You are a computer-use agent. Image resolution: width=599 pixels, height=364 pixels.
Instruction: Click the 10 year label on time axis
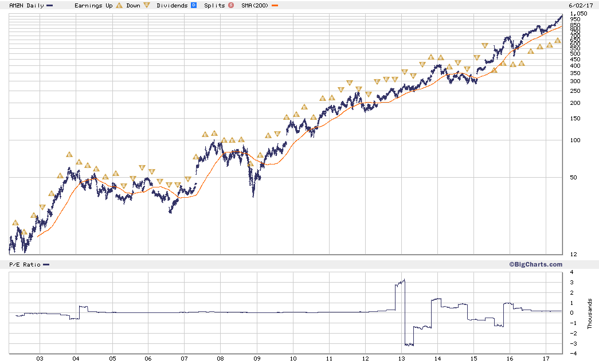click(x=293, y=359)
